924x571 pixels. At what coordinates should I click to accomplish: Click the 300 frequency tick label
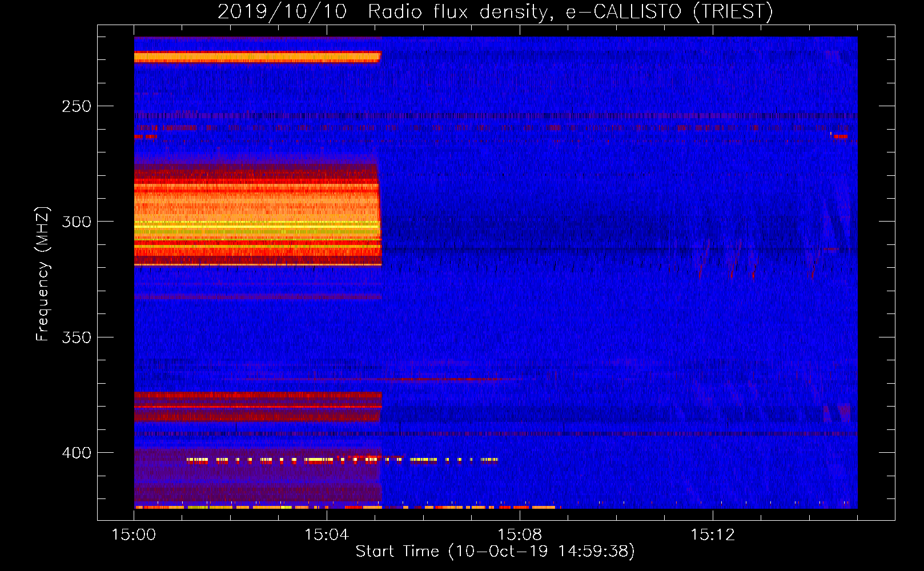tap(77, 222)
